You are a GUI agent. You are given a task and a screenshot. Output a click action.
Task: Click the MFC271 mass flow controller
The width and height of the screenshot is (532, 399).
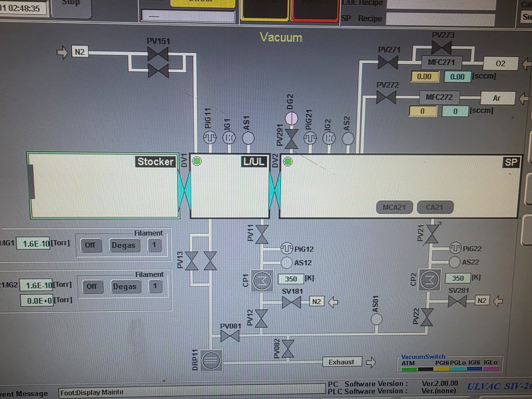point(441,62)
